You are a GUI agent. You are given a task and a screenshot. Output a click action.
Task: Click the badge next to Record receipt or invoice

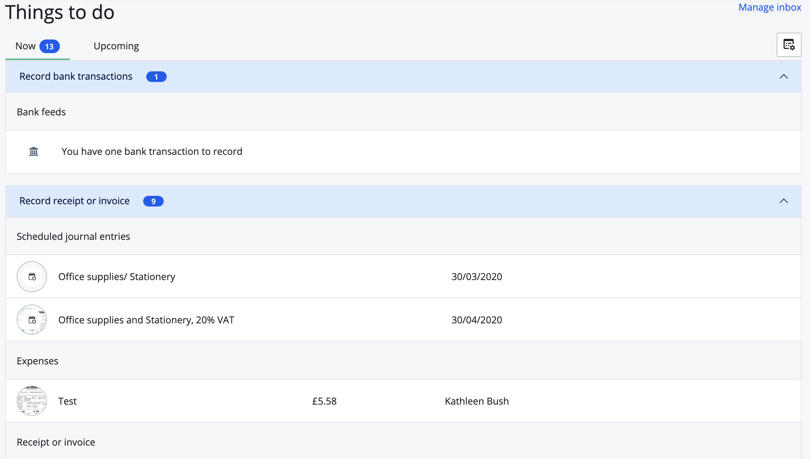coord(153,201)
